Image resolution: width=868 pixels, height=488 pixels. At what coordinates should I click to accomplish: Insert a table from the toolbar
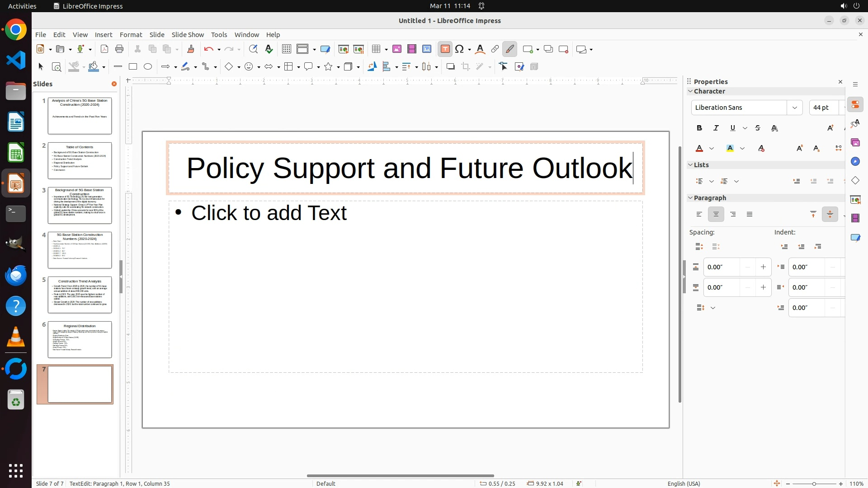tap(376, 49)
